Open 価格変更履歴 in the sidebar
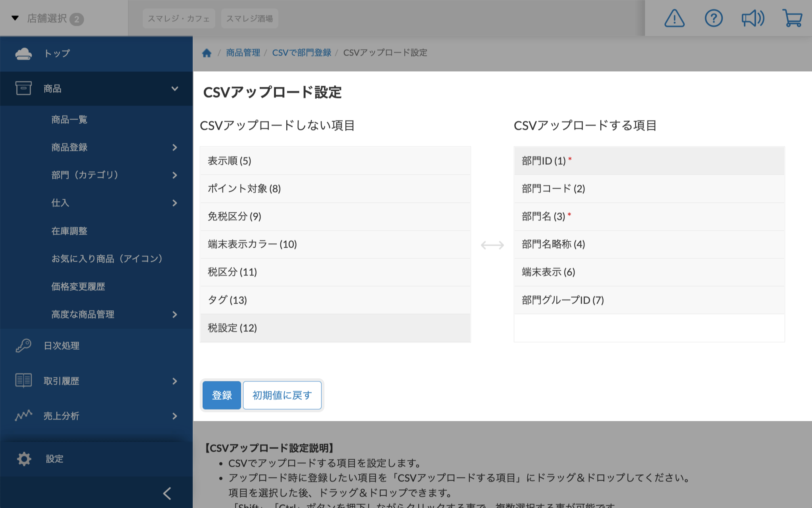812x508 pixels. click(78, 287)
